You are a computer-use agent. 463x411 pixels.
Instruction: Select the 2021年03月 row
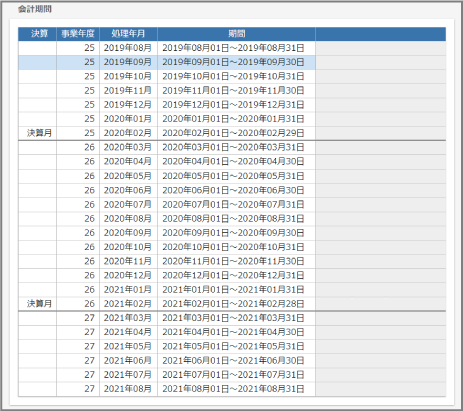tap(232, 318)
